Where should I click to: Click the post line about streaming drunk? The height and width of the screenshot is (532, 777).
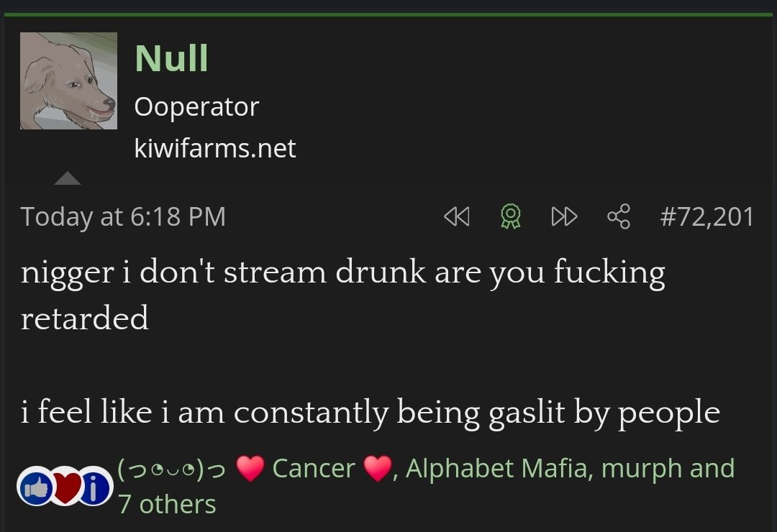point(342,273)
